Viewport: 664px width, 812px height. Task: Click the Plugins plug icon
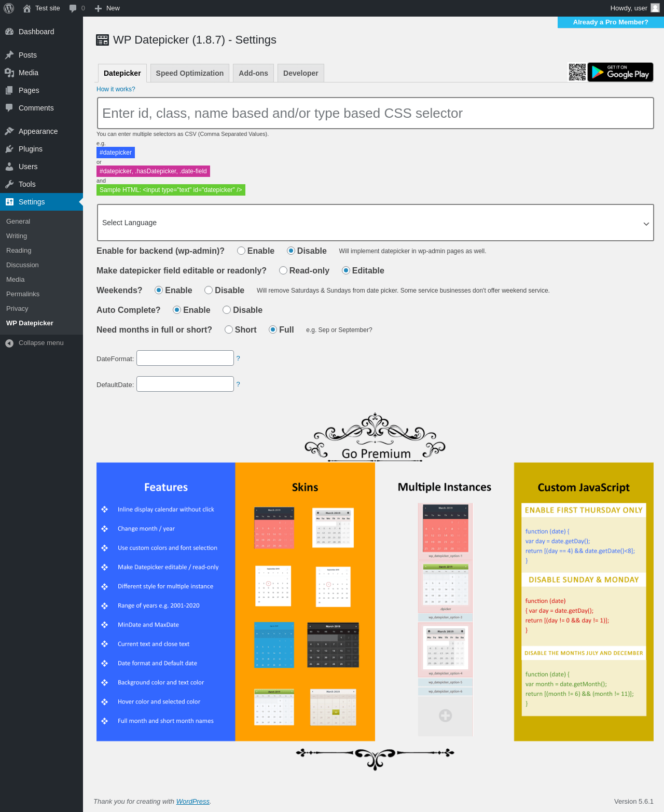point(9,149)
